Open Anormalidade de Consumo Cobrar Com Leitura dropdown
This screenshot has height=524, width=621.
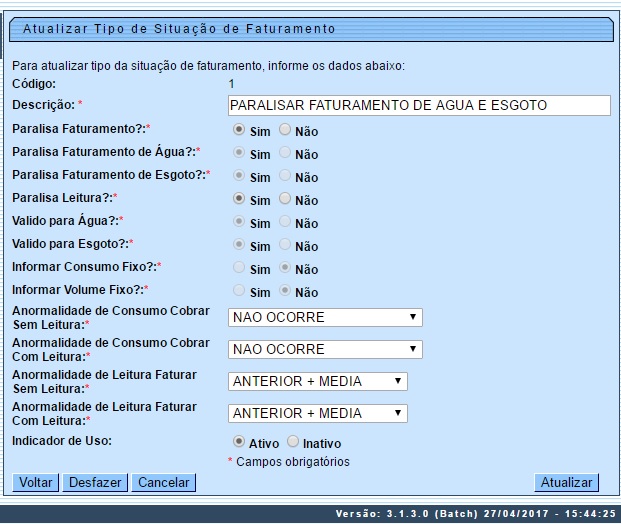(x=325, y=349)
